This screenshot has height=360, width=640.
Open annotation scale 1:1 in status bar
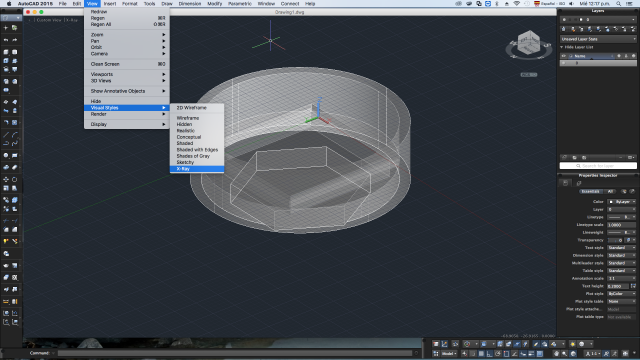pos(593,354)
